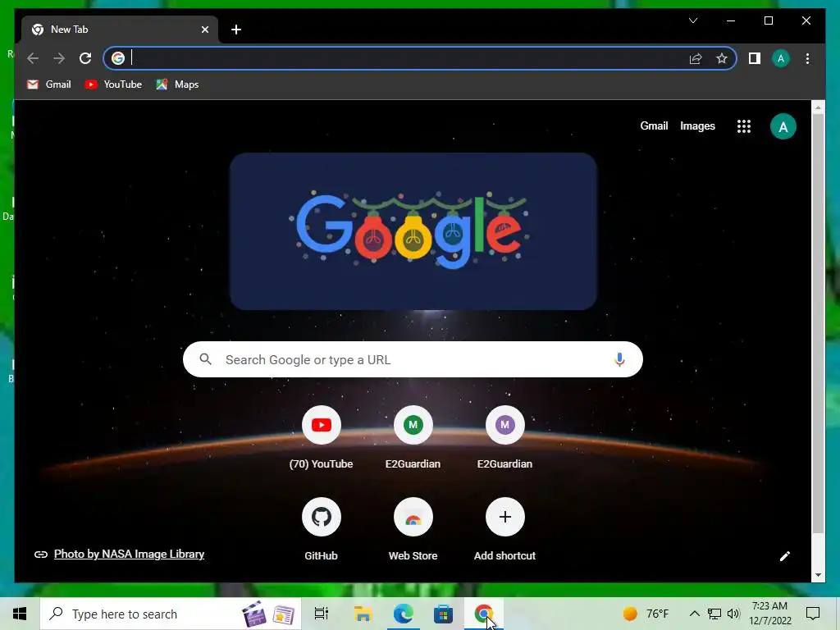Open the 76°F weather widget
This screenshot has height=630, width=840.
(646, 614)
